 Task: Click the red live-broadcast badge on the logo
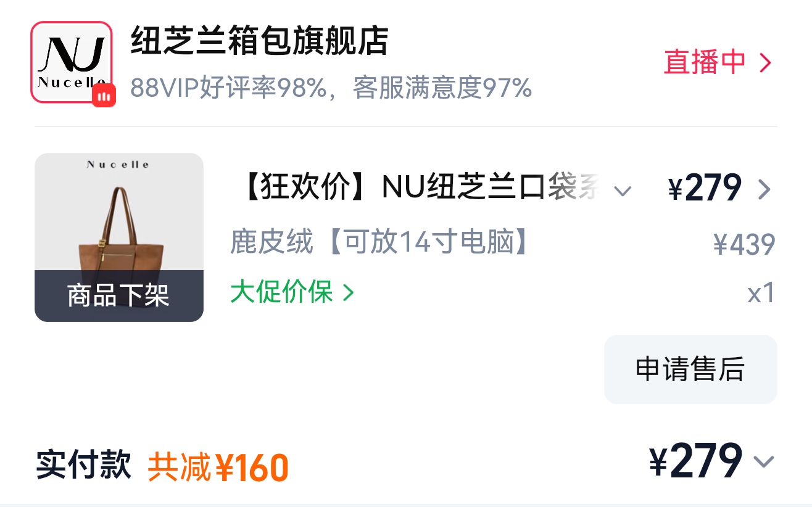[104, 96]
